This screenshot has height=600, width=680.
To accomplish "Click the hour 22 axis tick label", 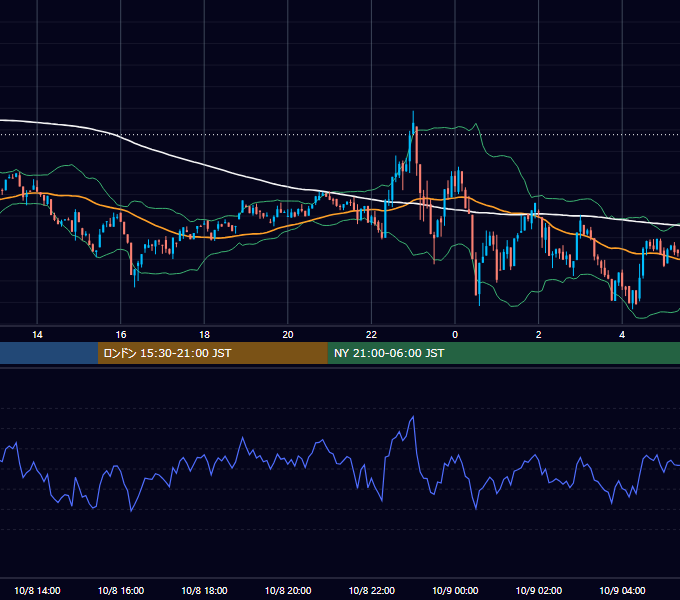I will (x=372, y=335).
